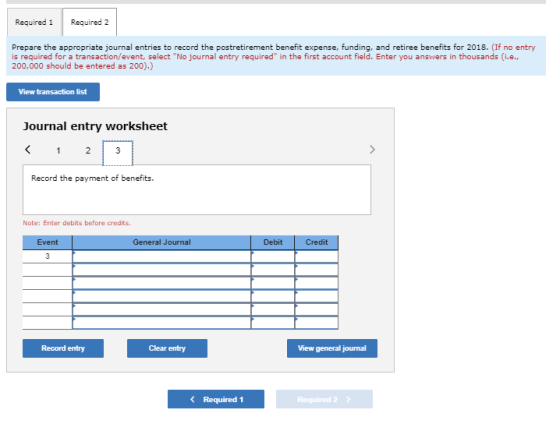Open sixth row General Journal account dropdown
Screen dimensions: 560x424
click(161, 323)
